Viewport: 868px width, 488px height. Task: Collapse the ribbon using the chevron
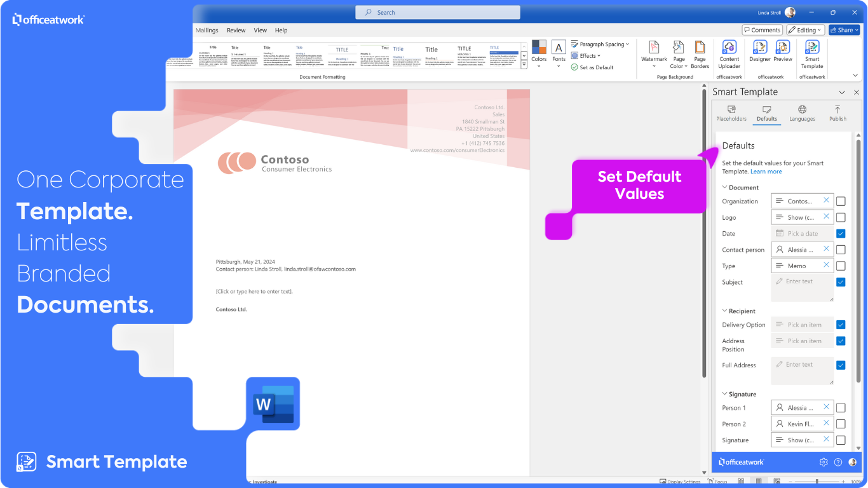855,77
